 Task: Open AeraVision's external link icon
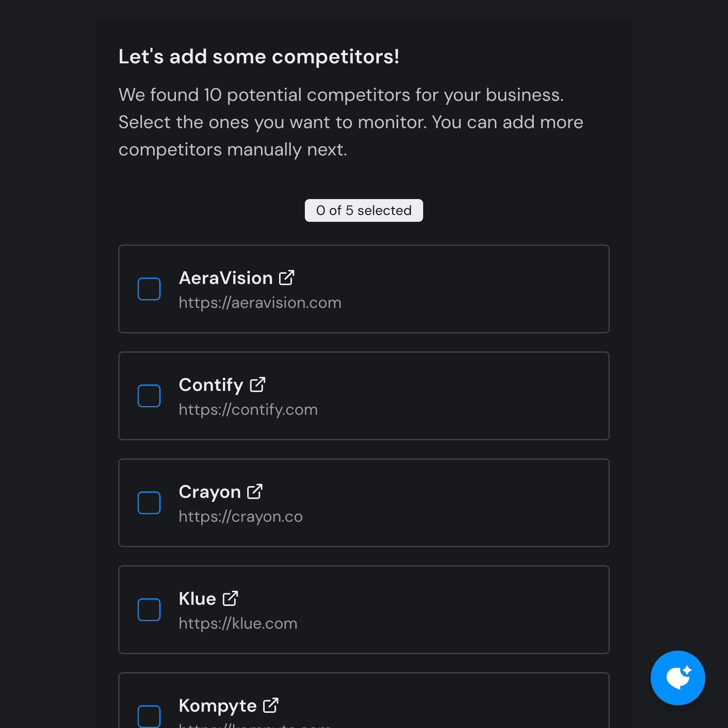tap(286, 278)
